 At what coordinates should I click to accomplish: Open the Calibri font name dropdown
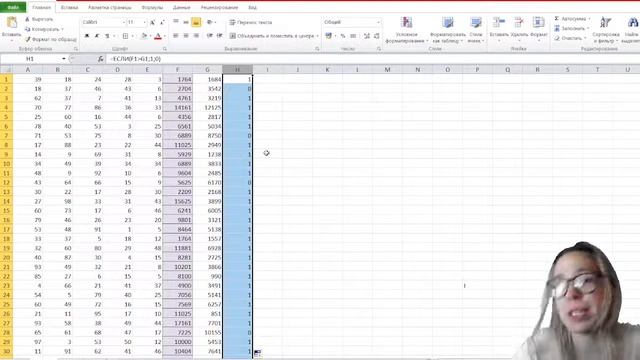(124, 22)
